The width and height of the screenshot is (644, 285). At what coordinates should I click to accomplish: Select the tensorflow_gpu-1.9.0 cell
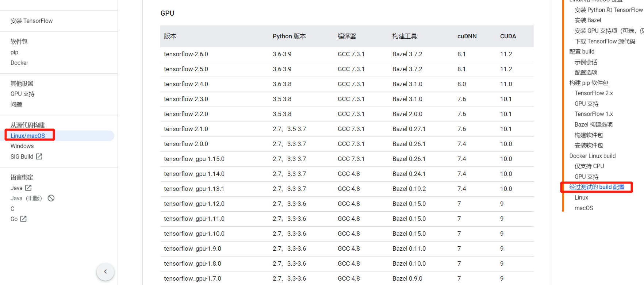(192, 249)
